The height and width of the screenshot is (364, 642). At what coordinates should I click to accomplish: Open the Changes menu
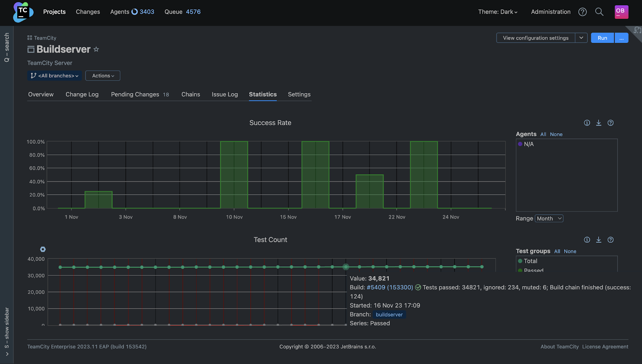tap(88, 12)
